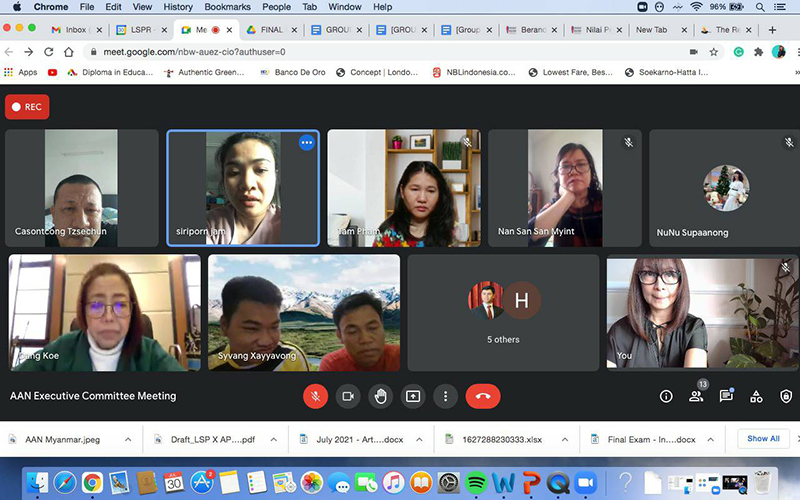Click the Present now screen share icon
Image resolution: width=800 pixels, height=500 pixels.
pyautogui.click(x=413, y=396)
